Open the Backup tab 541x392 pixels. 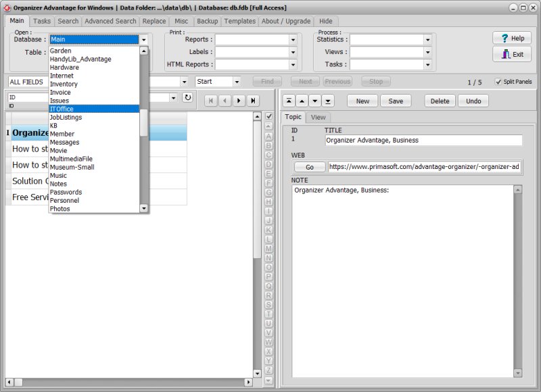[x=207, y=21]
